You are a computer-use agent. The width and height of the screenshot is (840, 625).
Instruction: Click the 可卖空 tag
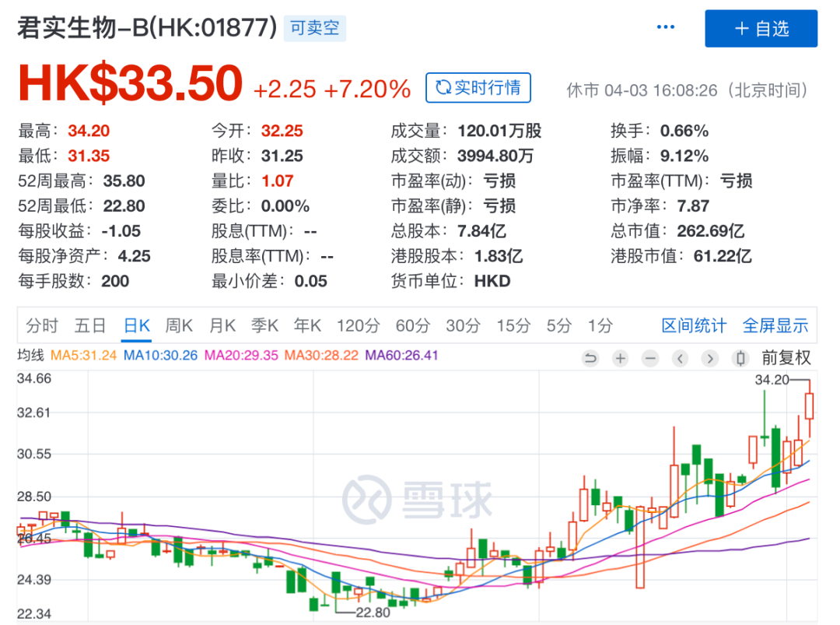click(314, 28)
